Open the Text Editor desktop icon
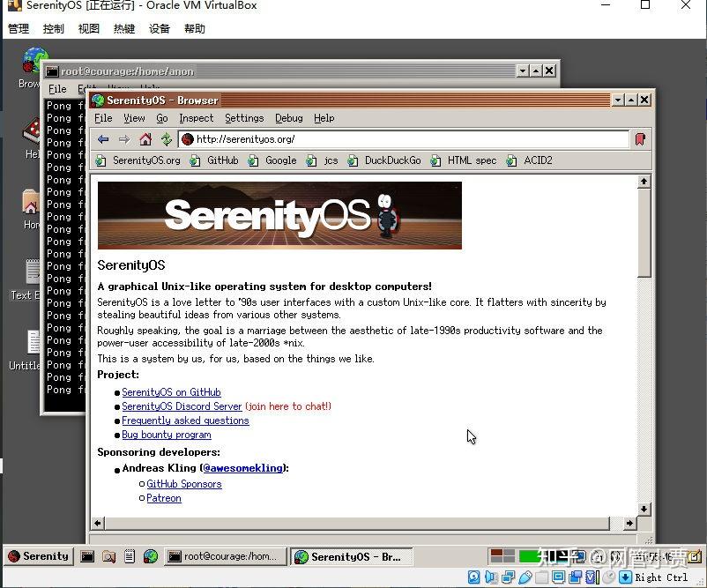 [x=26, y=279]
